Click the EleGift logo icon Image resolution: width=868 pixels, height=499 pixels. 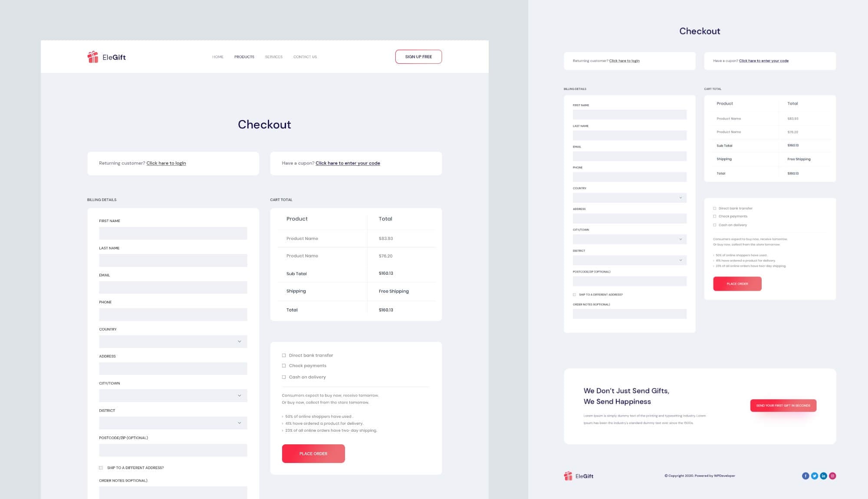click(92, 56)
